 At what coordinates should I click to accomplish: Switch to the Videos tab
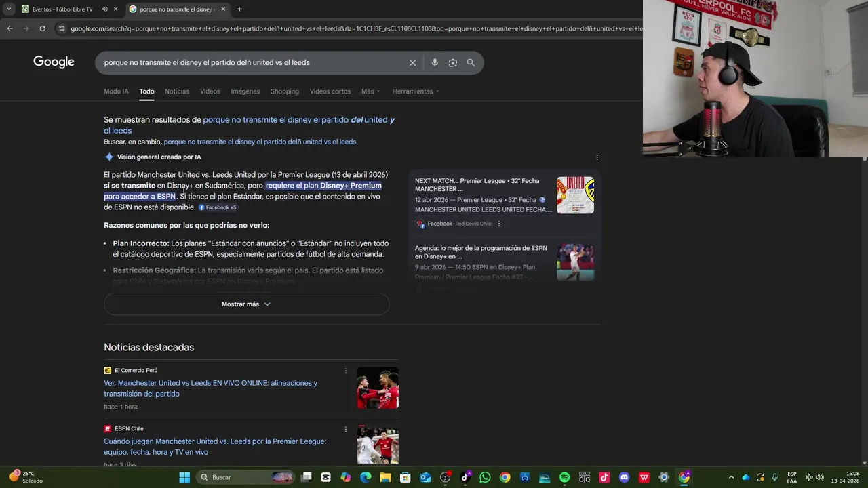[x=210, y=91]
